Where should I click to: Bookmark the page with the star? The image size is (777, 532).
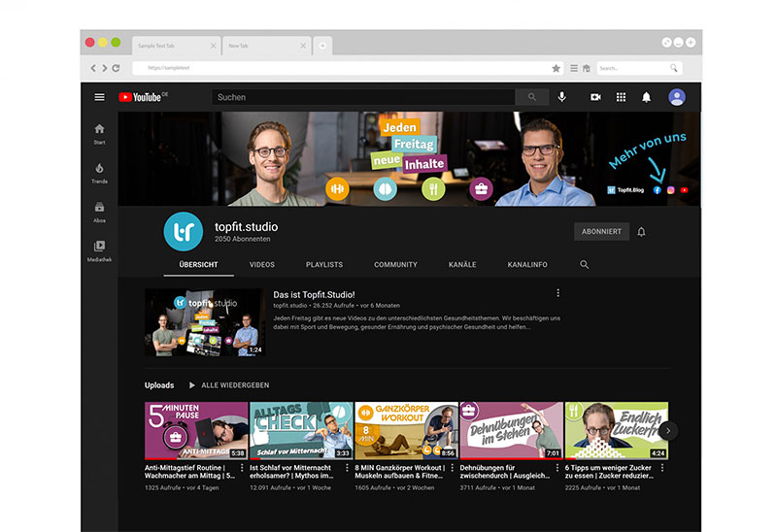click(556, 68)
